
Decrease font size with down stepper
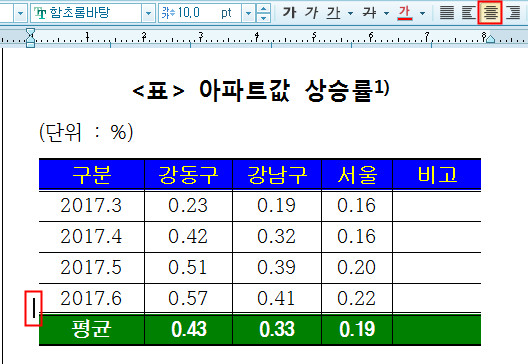[x=264, y=18]
